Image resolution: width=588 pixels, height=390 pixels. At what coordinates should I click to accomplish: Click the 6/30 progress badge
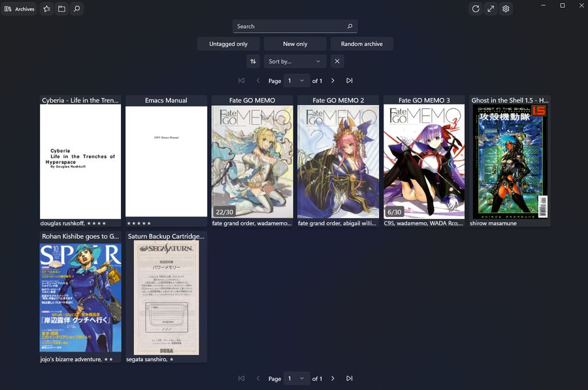394,212
